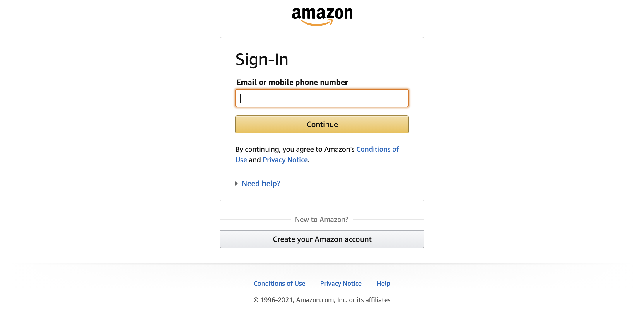Click the copyright notice text

pyautogui.click(x=321, y=300)
